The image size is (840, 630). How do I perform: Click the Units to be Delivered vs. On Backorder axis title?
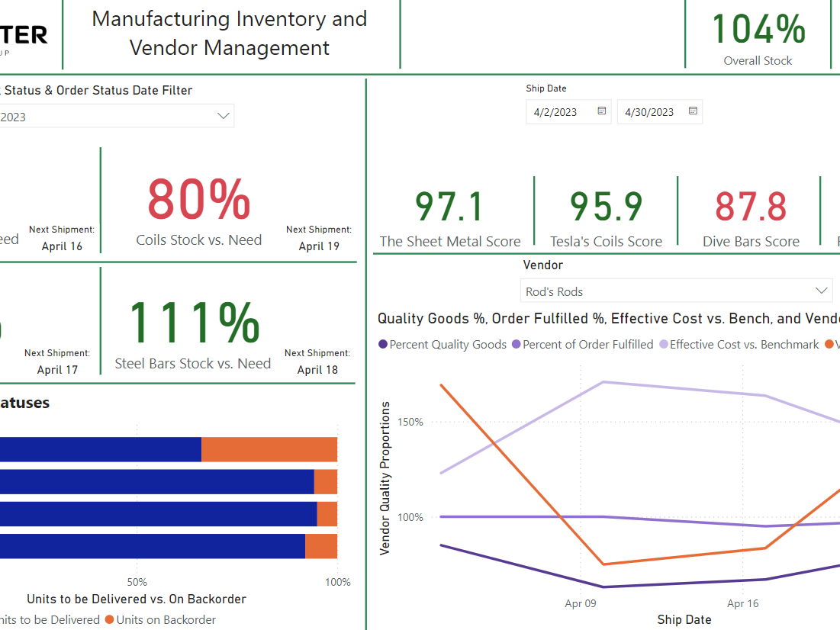[x=137, y=599]
